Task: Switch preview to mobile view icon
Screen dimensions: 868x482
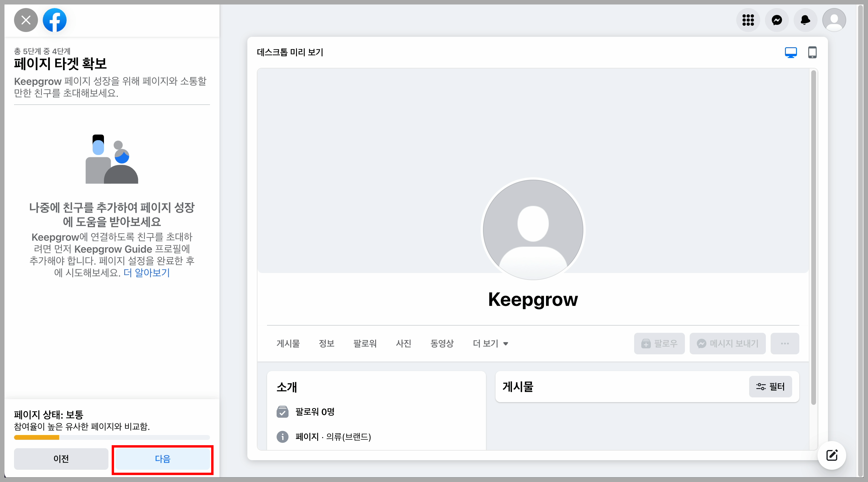Action: 812,53
